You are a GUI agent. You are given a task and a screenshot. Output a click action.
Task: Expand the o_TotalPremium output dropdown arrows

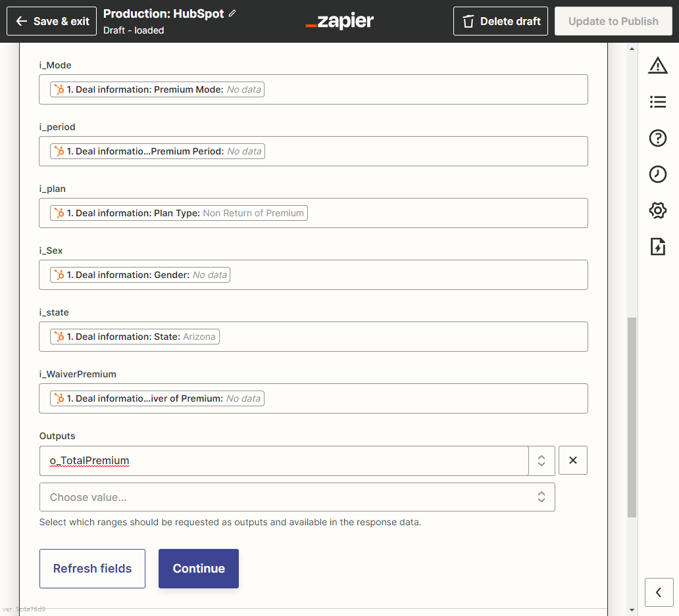point(541,461)
